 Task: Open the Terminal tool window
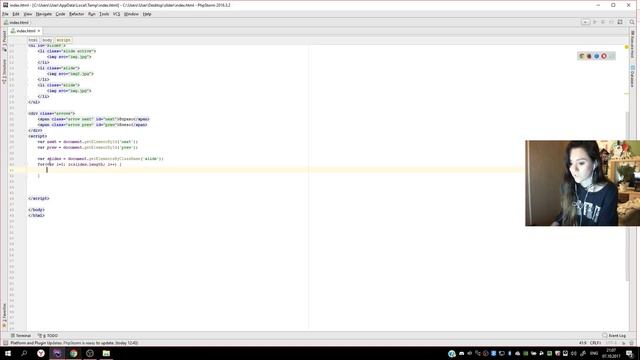click(x=21, y=336)
